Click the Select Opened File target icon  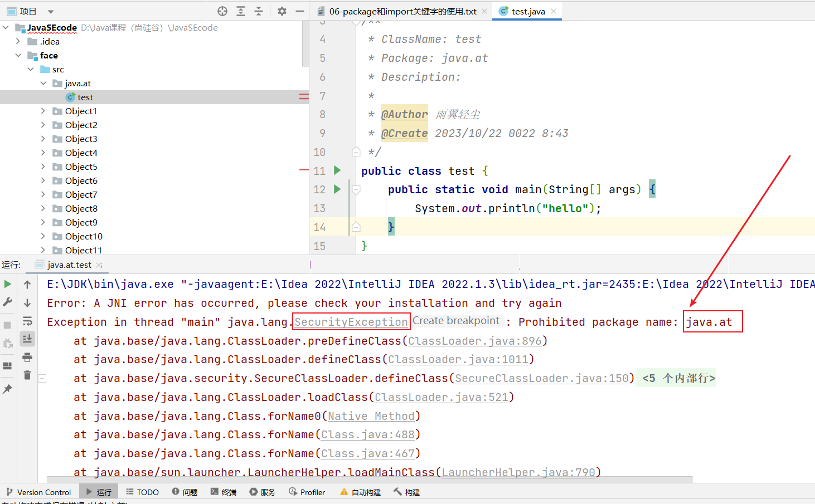click(222, 11)
